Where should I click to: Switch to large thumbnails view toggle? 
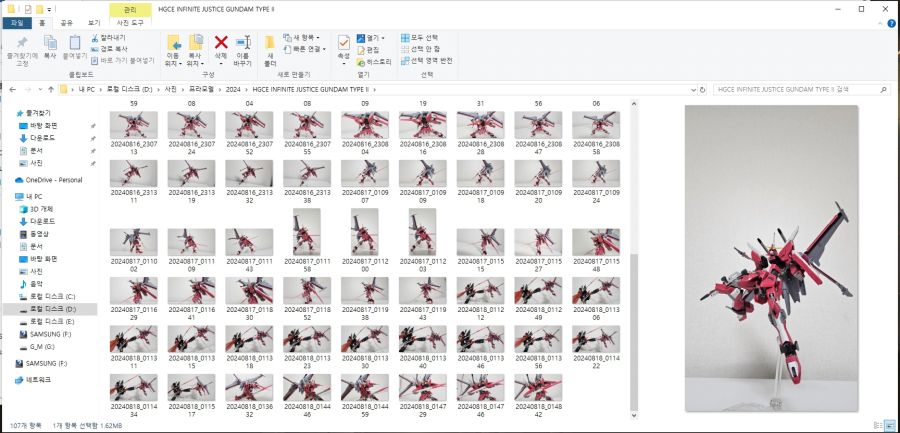pyautogui.click(x=890, y=427)
